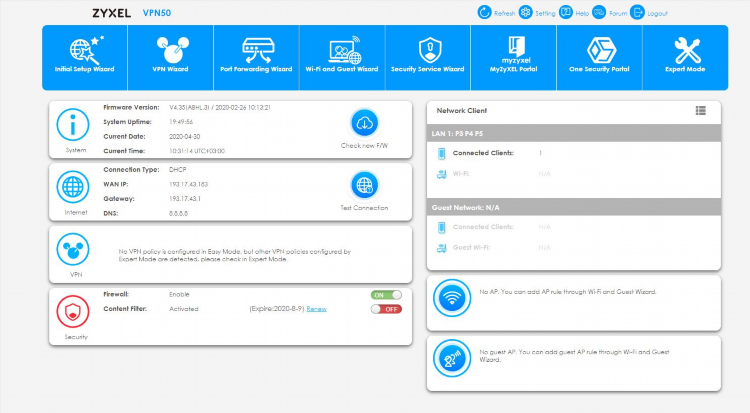Click the Firmware Version value V4.35
This screenshot has height=413, width=750.
[x=220, y=108]
